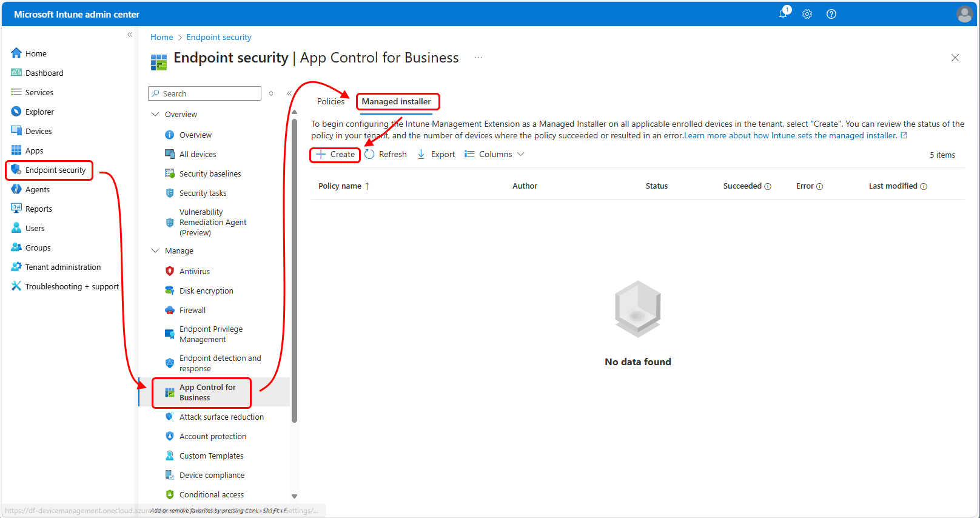Click the Last modified info icon
Image resolution: width=980 pixels, height=518 pixels.
coord(924,187)
